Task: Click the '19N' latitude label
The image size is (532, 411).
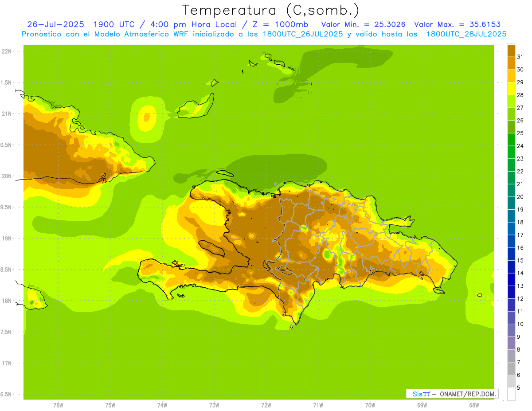Action: pyautogui.click(x=6, y=238)
